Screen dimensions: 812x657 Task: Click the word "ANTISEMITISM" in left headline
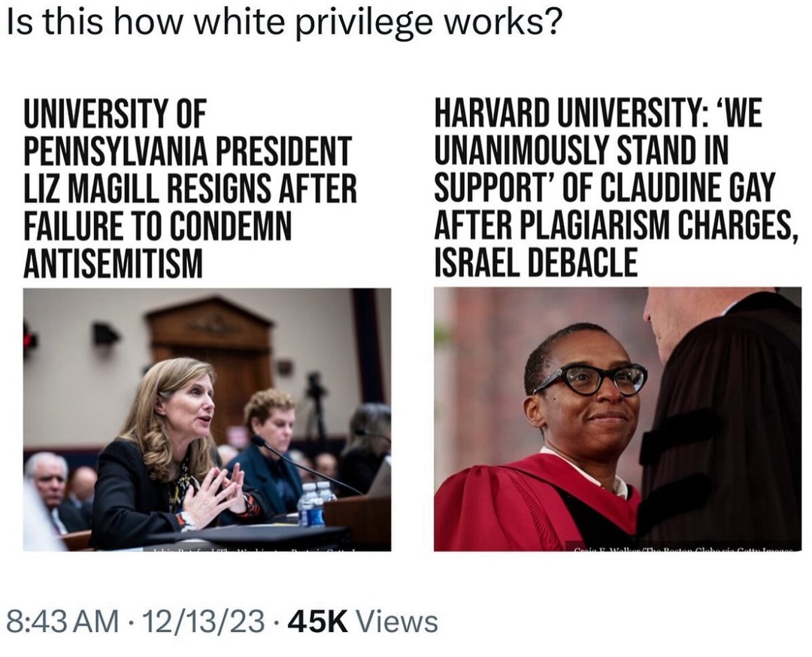point(113,262)
